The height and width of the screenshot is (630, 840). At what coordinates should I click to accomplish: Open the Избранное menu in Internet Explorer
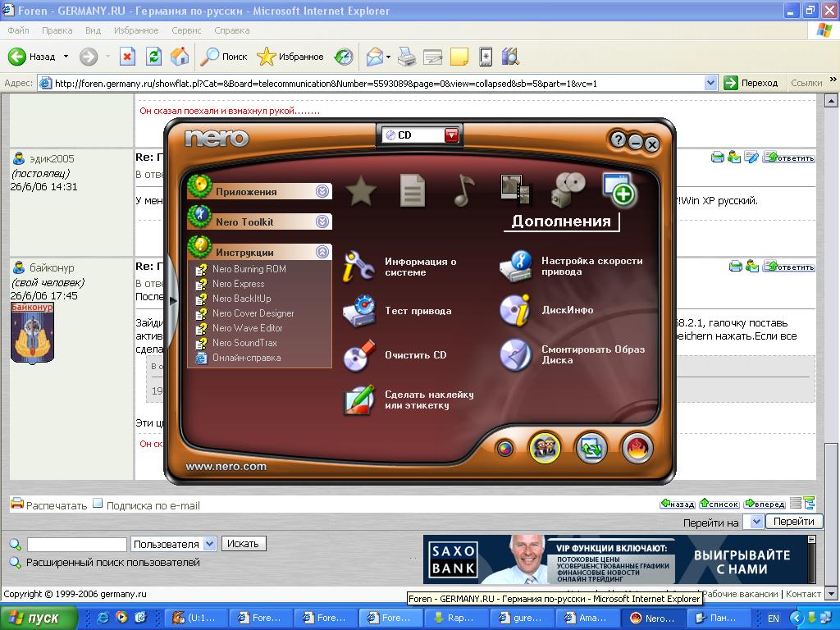click(x=136, y=30)
